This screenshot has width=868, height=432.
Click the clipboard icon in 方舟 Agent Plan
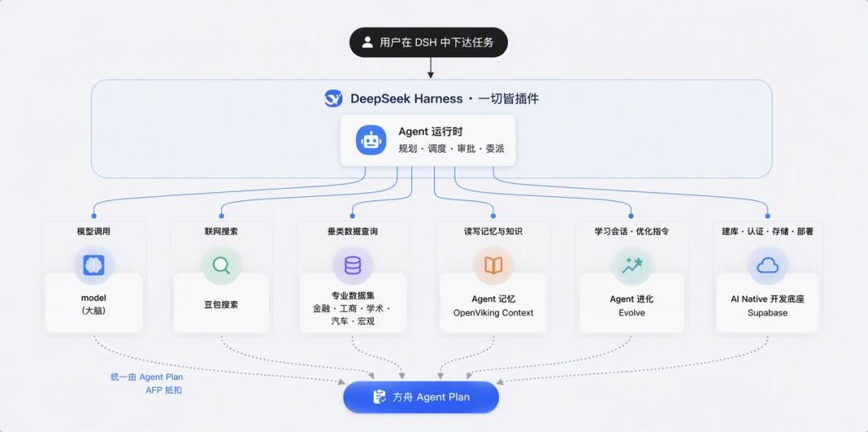(x=379, y=397)
